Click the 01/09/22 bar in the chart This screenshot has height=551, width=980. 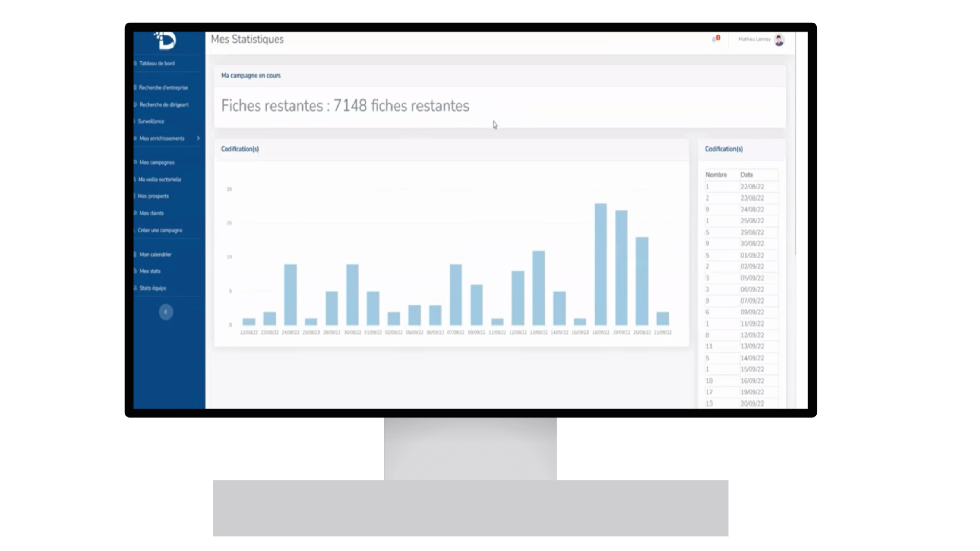[373, 309]
